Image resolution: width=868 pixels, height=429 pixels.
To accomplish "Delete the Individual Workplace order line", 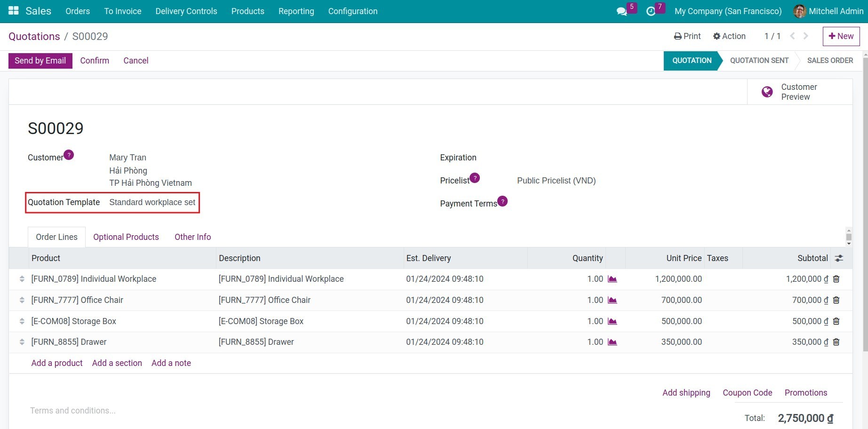I will coord(836,279).
